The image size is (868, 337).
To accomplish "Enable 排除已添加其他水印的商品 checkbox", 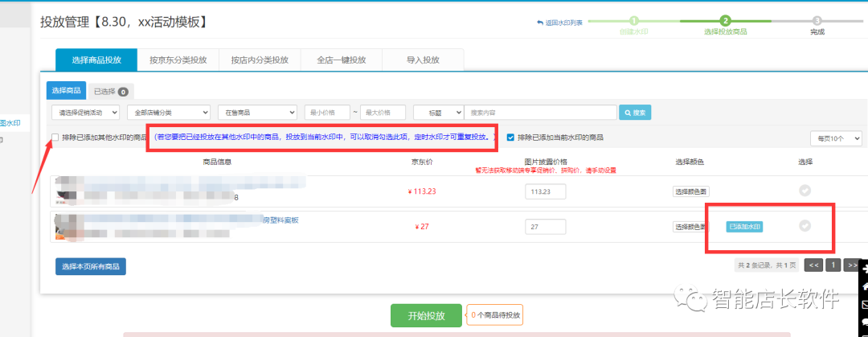I will click(55, 138).
